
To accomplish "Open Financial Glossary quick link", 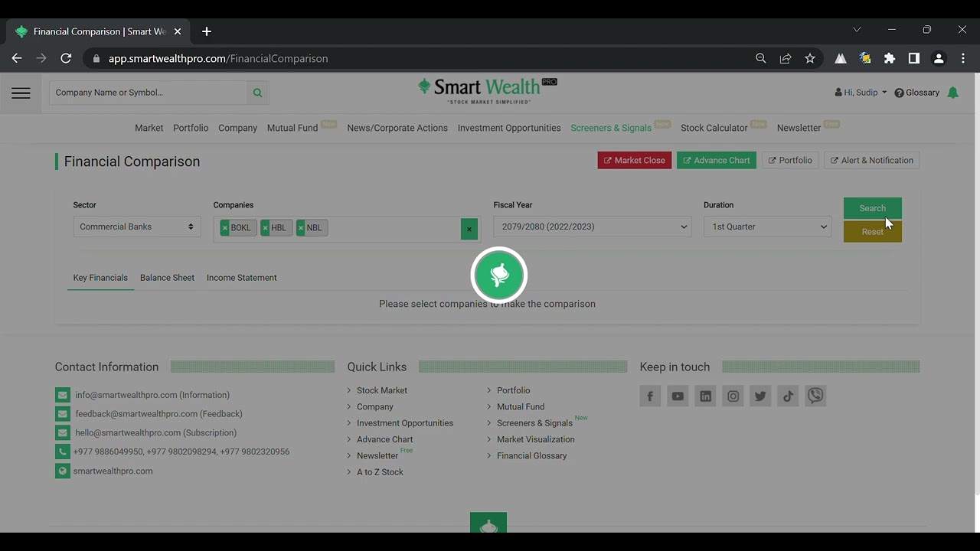I will (x=532, y=455).
